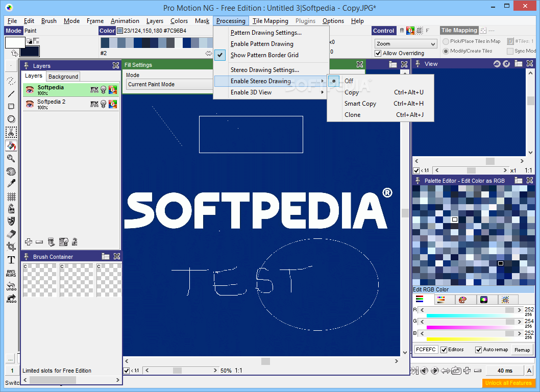Click the loop animation playback icon
The image size is (540, 392).
point(456,371)
